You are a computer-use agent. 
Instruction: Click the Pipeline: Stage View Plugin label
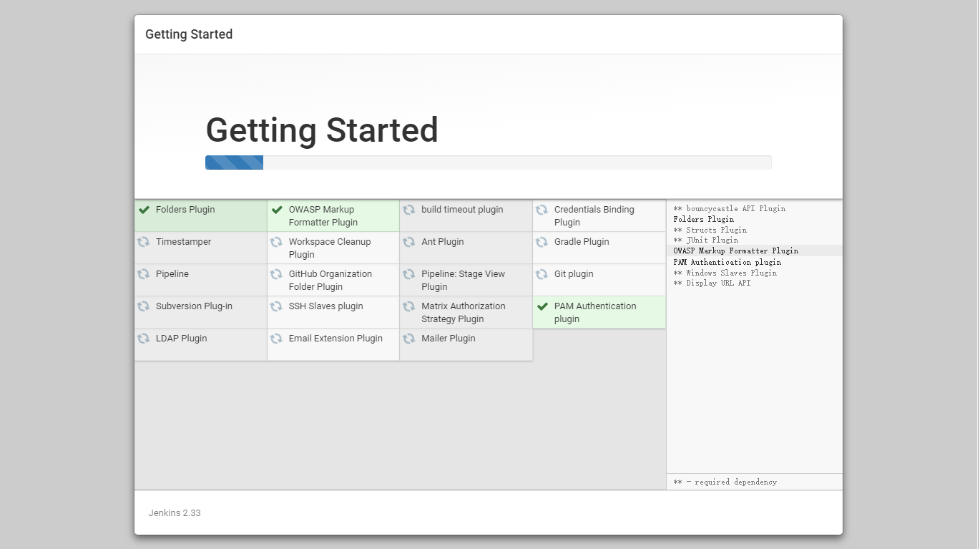pos(463,281)
